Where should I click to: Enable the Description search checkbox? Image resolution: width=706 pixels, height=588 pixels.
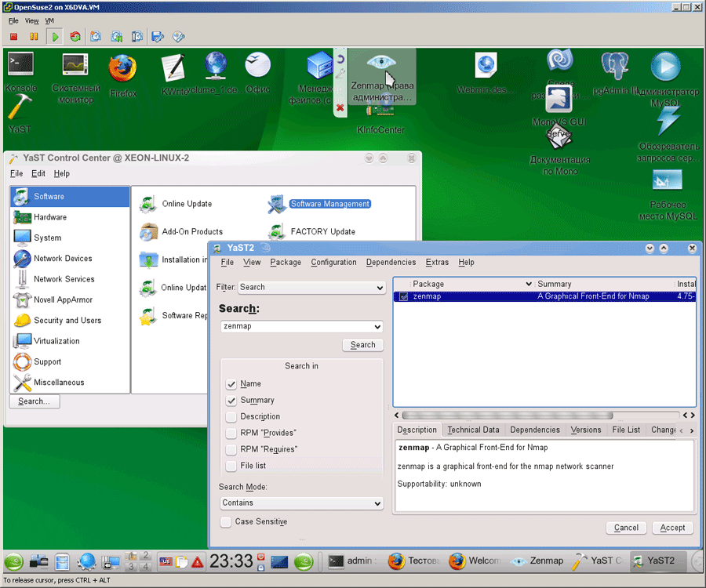click(x=231, y=417)
